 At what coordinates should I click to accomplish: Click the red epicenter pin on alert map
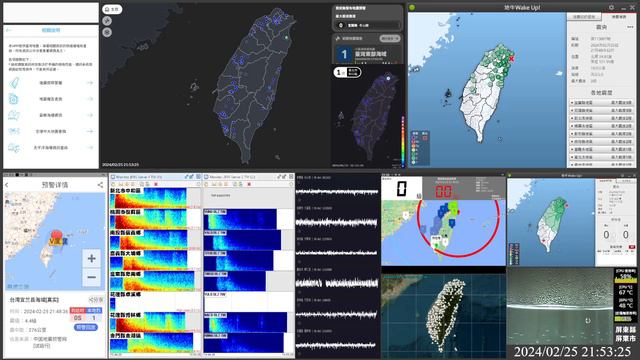coord(56,235)
